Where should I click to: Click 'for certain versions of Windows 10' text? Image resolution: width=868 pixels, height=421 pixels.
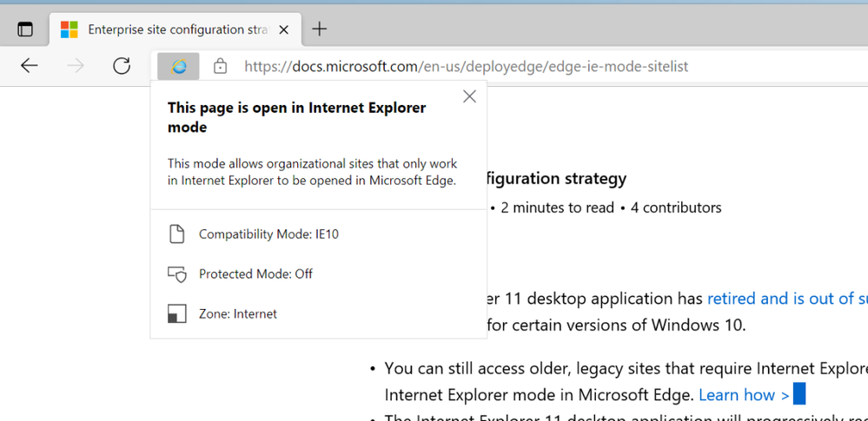(616, 324)
